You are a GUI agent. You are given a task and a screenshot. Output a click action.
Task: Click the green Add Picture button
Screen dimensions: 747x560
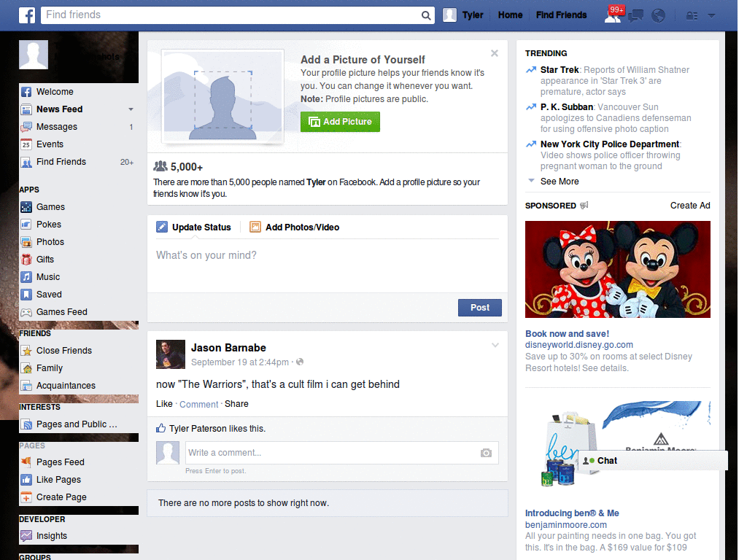point(340,122)
